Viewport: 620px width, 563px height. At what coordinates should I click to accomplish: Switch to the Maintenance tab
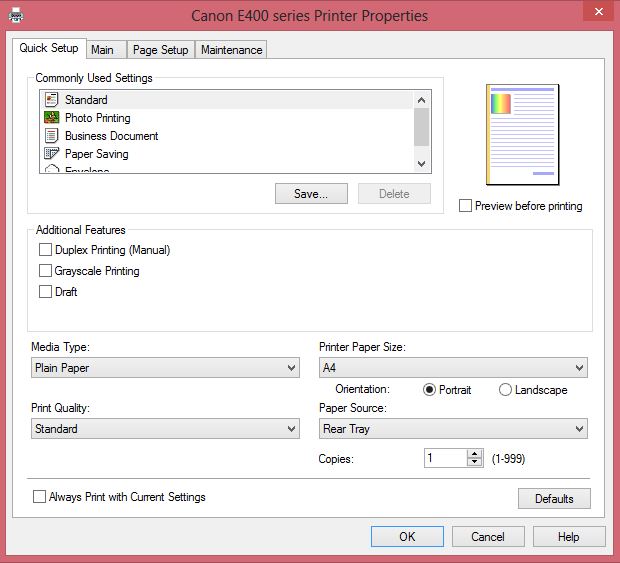tap(231, 50)
